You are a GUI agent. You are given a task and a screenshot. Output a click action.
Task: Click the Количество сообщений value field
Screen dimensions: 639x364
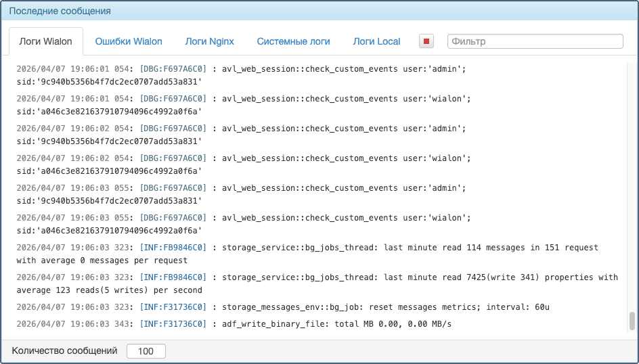point(146,351)
